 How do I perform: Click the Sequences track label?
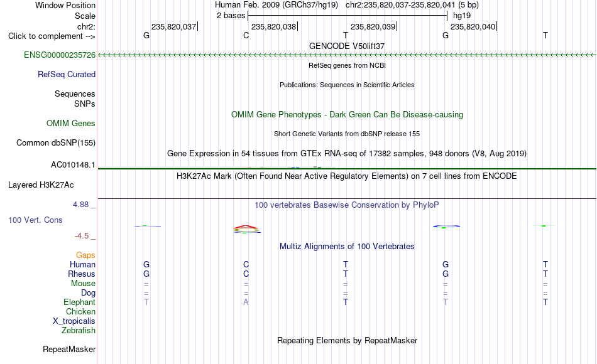[x=75, y=94]
